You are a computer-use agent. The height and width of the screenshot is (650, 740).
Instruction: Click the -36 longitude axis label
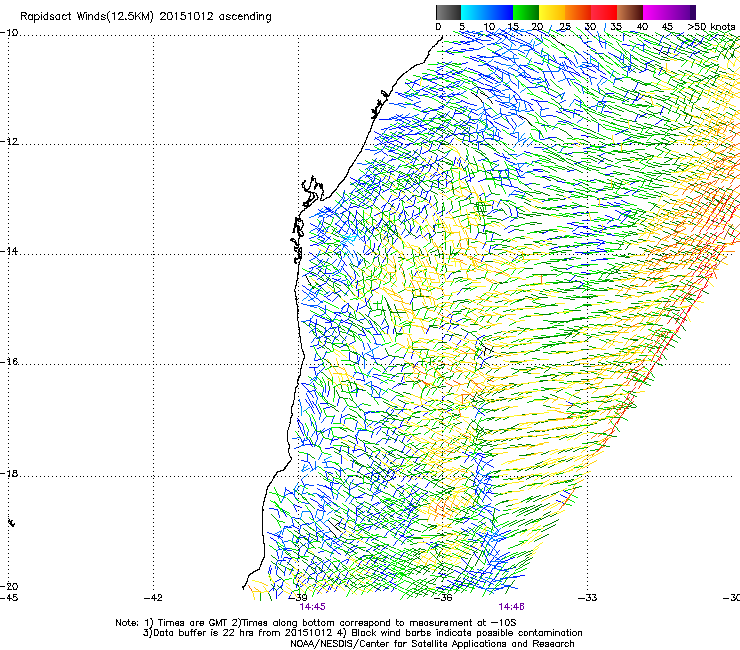pos(443,598)
